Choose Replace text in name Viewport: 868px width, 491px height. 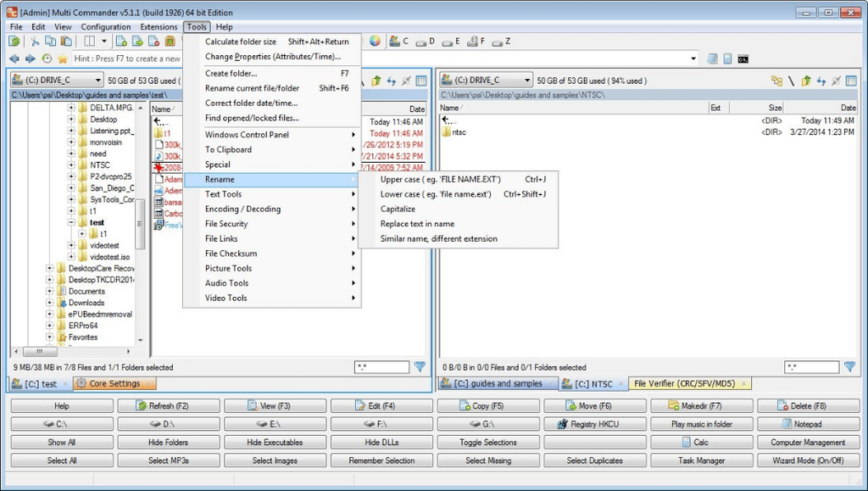pyautogui.click(x=459, y=224)
